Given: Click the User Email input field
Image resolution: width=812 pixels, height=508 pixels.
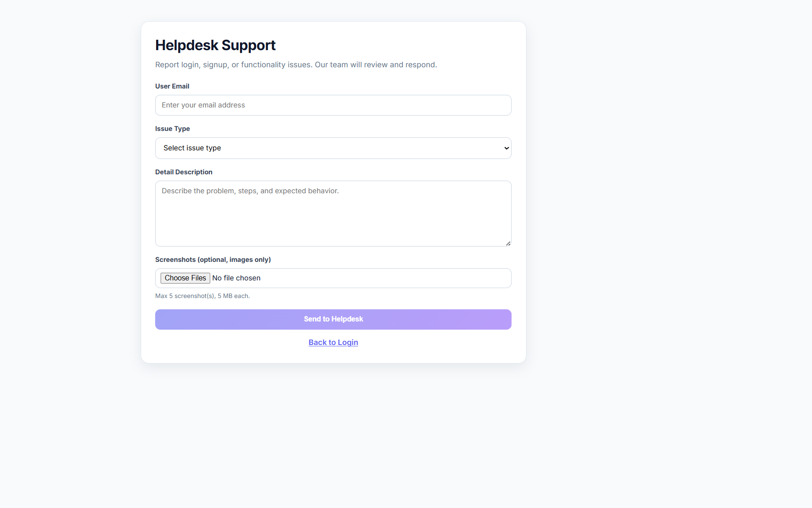Looking at the screenshot, I should pos(333,105).
